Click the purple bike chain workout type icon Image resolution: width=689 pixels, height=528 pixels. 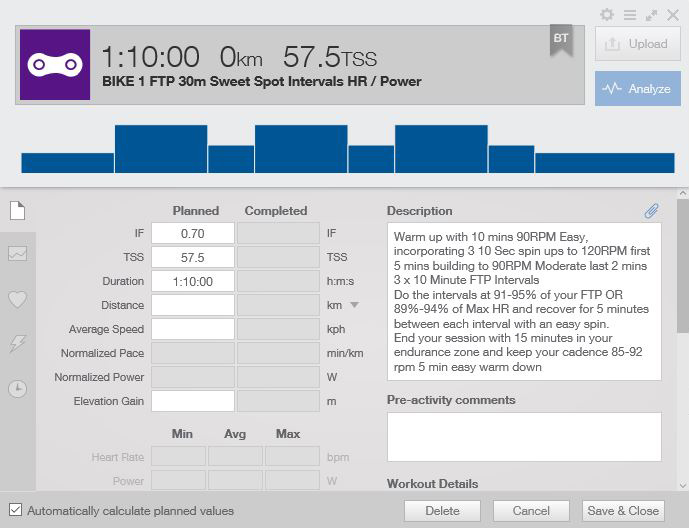[55, 65]
